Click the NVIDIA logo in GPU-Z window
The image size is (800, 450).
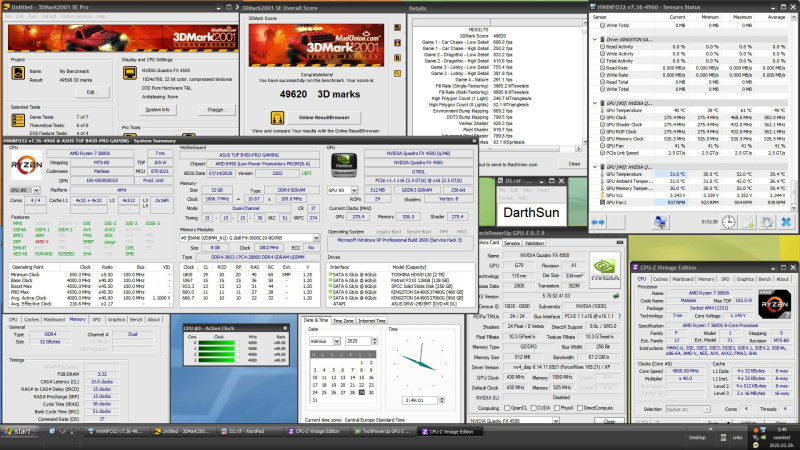605,270
